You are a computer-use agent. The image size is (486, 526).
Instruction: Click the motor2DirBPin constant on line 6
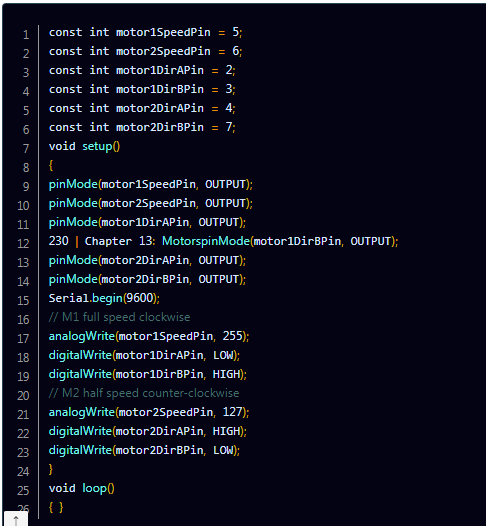coord(160,127)
